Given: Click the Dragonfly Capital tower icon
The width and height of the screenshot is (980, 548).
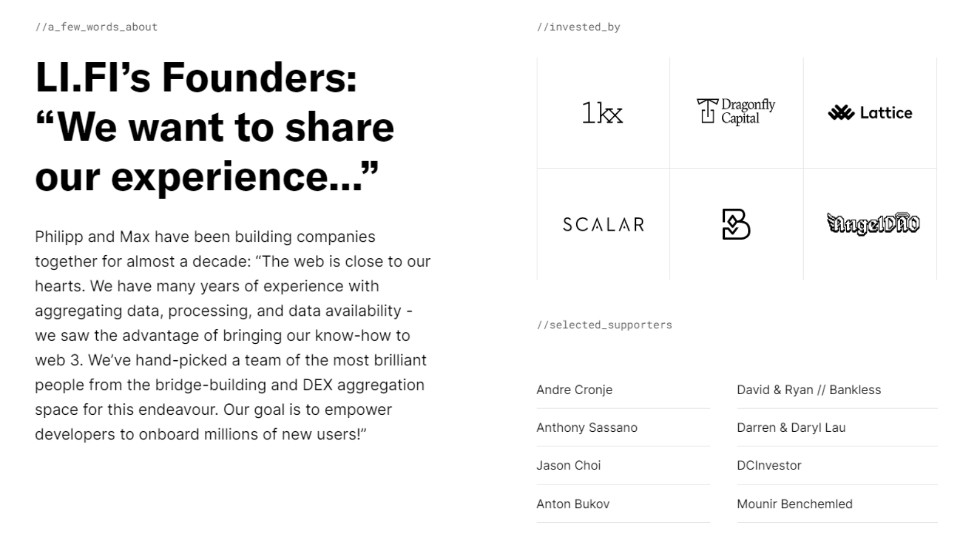Looking at the screenshot, I should click(707, 111).
